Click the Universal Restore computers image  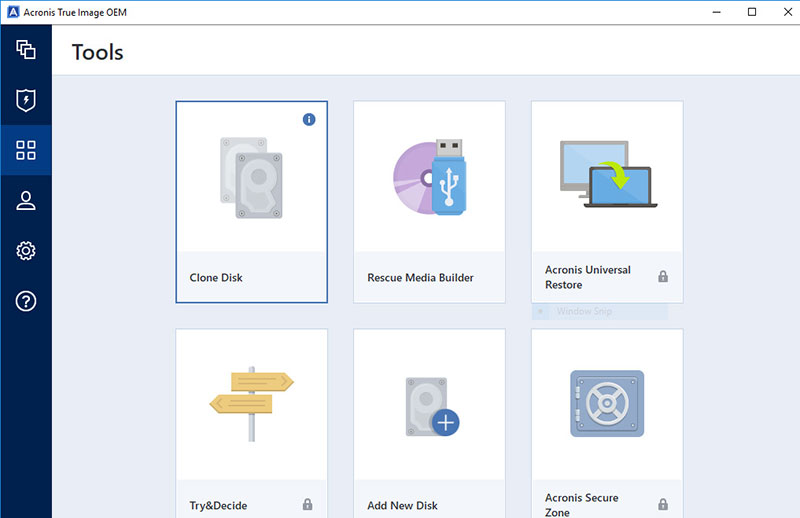(x=608, y=174)
